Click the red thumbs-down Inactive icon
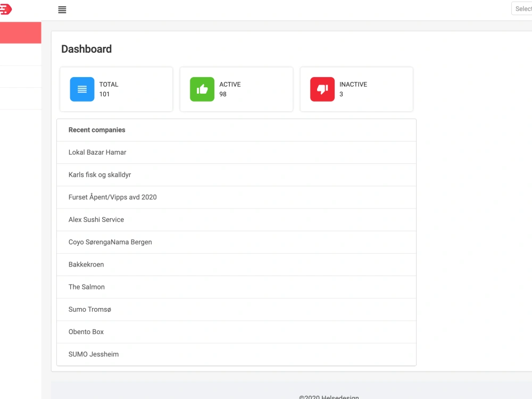The height and width of the screenshot is (399, 532). (322, 89)
